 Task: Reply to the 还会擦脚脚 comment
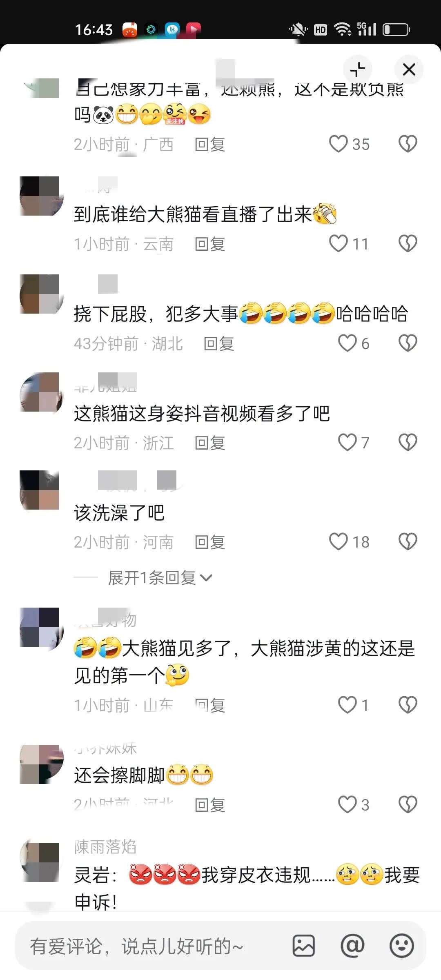tap(210, 805)
